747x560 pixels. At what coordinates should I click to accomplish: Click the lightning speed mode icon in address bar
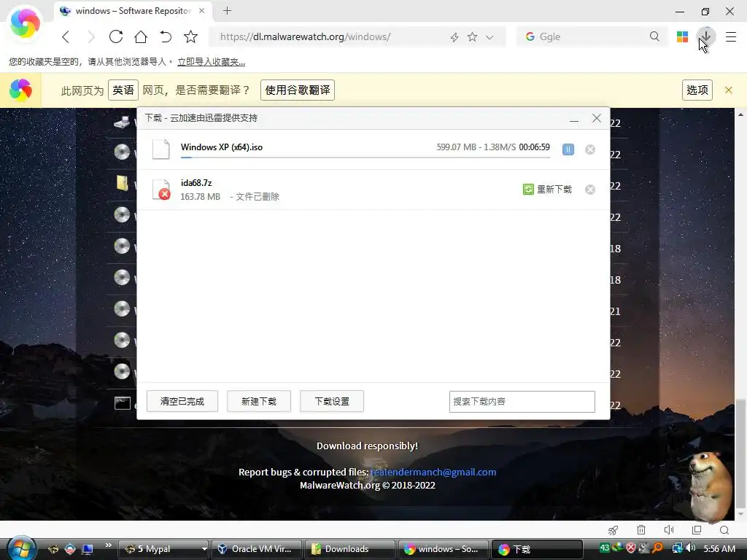tap(454, 37)
